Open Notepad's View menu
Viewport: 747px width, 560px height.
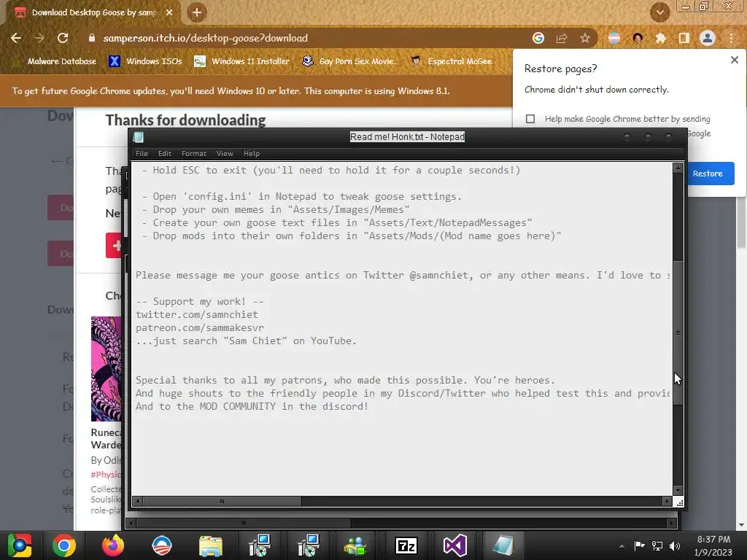(225, 153)
